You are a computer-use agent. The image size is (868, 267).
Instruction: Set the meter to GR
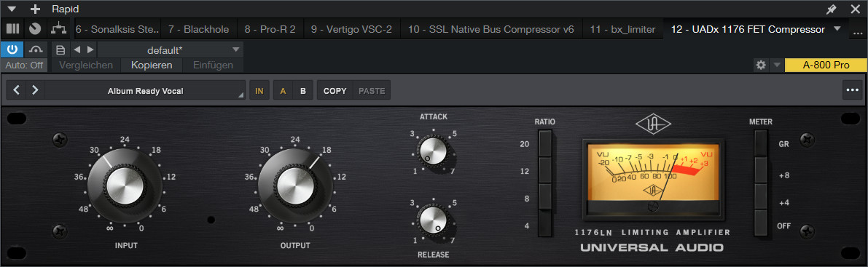click(762, 143)
